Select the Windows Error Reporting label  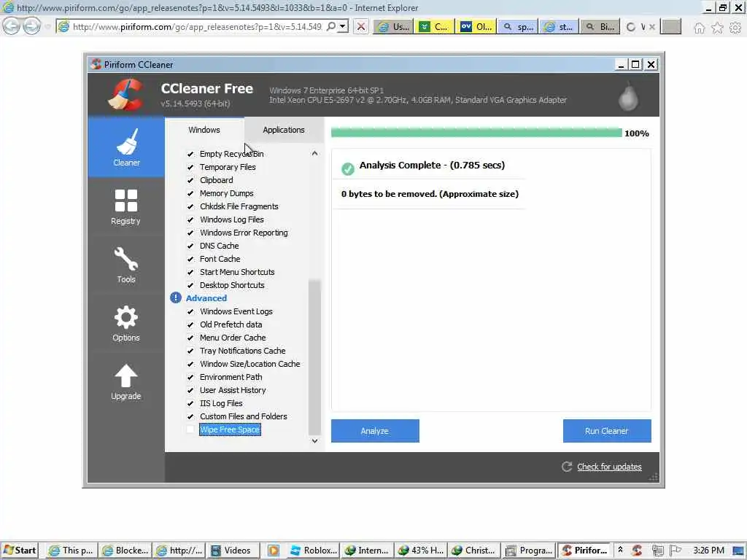point(244,233)
